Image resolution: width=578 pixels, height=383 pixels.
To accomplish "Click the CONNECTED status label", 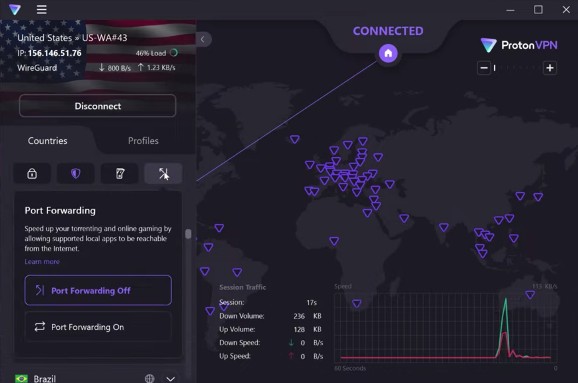I will tap(388, 31).
